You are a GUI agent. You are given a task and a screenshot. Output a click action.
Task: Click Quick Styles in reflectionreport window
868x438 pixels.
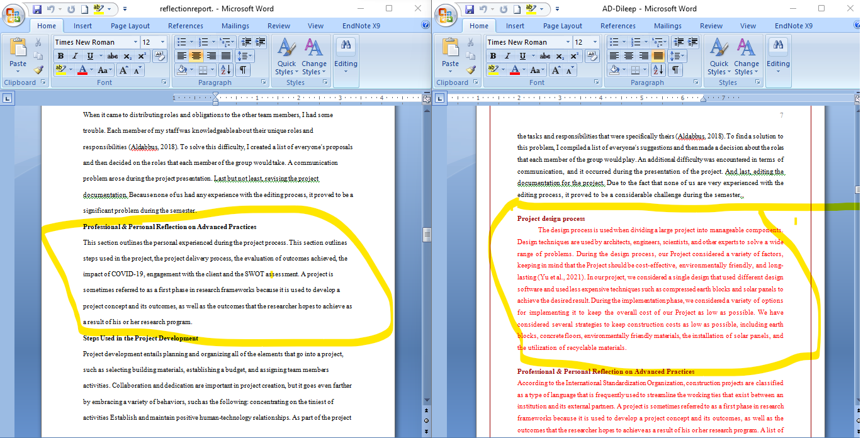tap(286, 56)
